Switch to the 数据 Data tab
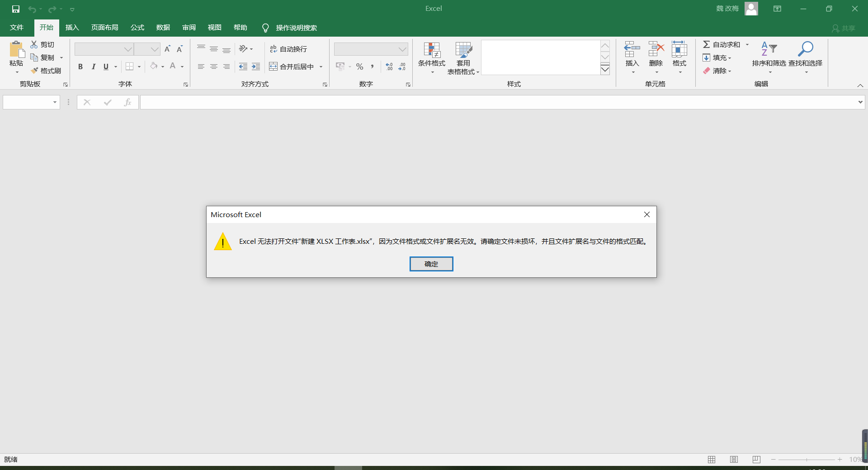868x470 pixels. click(x=163, y=28)
